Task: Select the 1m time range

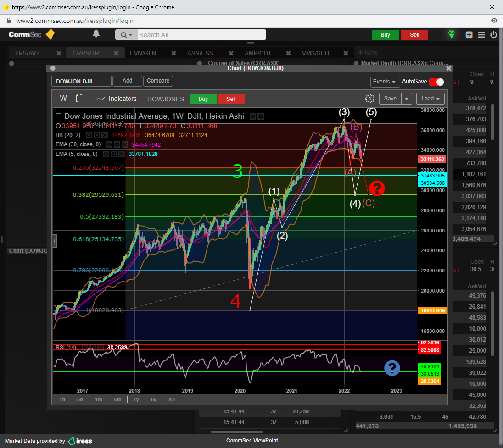Action: tap(99, 399)
